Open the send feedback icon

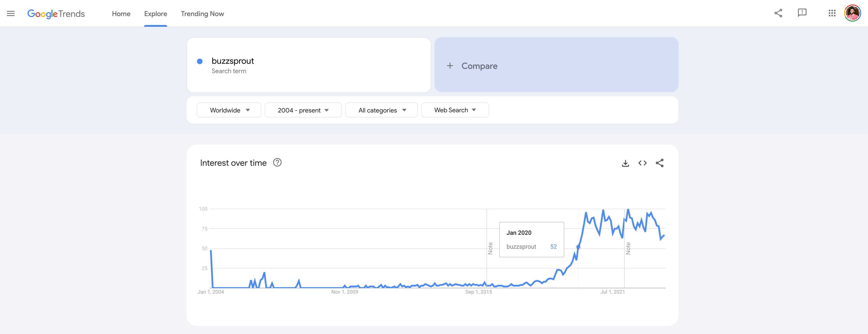pyautogui.click(x=802, y=13)
